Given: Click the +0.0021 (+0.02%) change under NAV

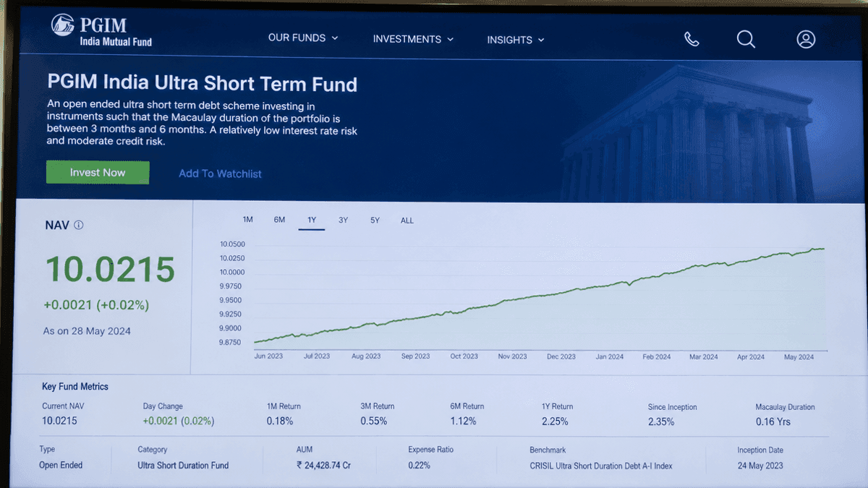Looking at the screenshot, I should 96,305.
